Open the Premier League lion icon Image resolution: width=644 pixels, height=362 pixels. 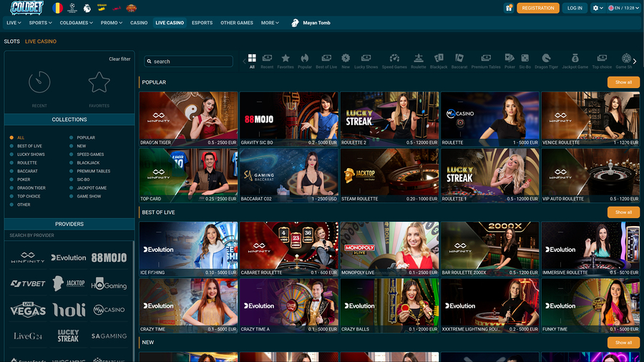click(x=87, y=8)
